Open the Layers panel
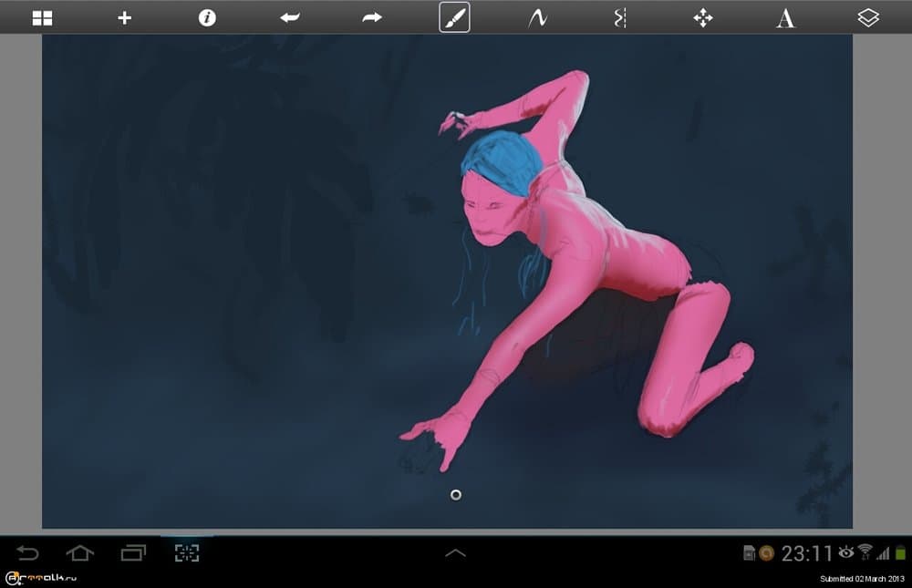 coord(868,16)
